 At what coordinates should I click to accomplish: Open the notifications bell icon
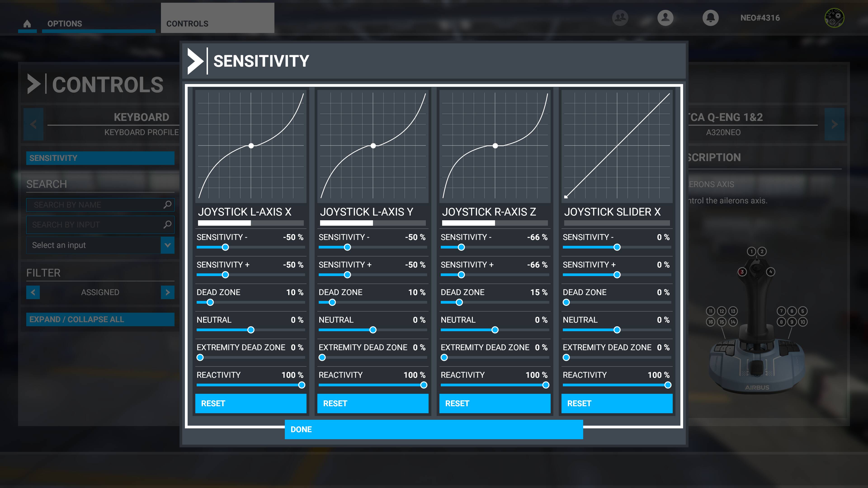point(710,18)
